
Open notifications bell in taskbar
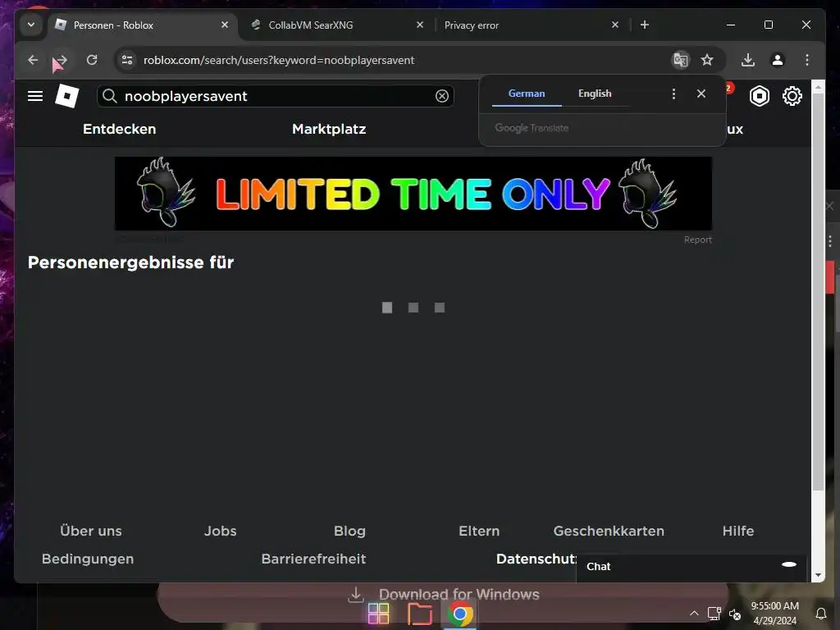click(820, 614)
